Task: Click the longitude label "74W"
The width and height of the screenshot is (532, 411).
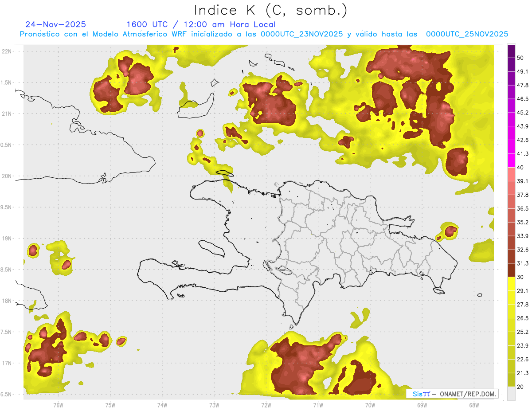Action: pyautogui.click(x=162, y=405)
